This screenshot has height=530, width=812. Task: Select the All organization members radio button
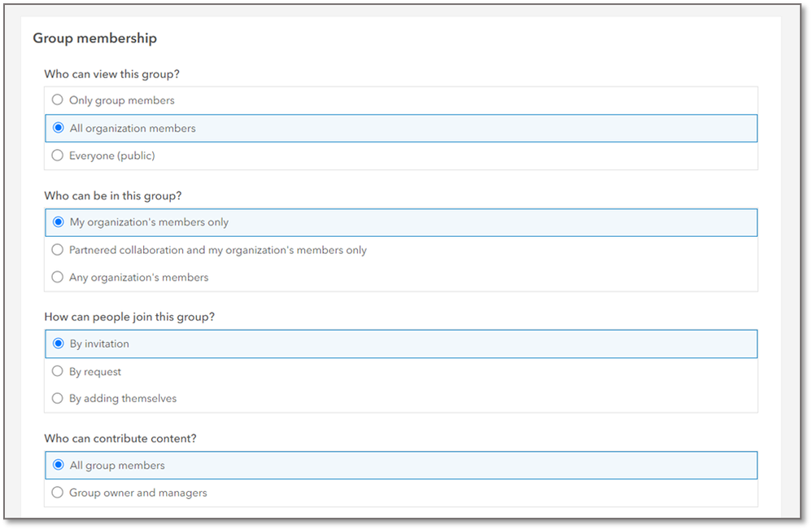(57, 128)
